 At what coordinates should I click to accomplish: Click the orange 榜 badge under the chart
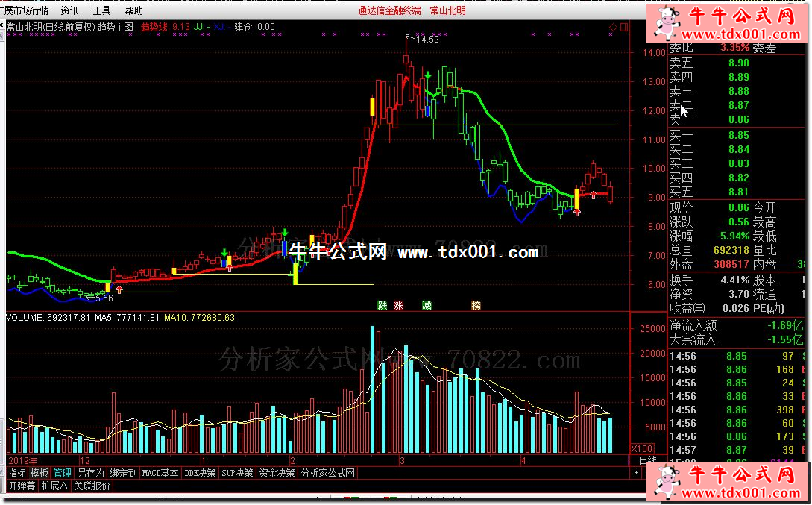coord(476,305)
